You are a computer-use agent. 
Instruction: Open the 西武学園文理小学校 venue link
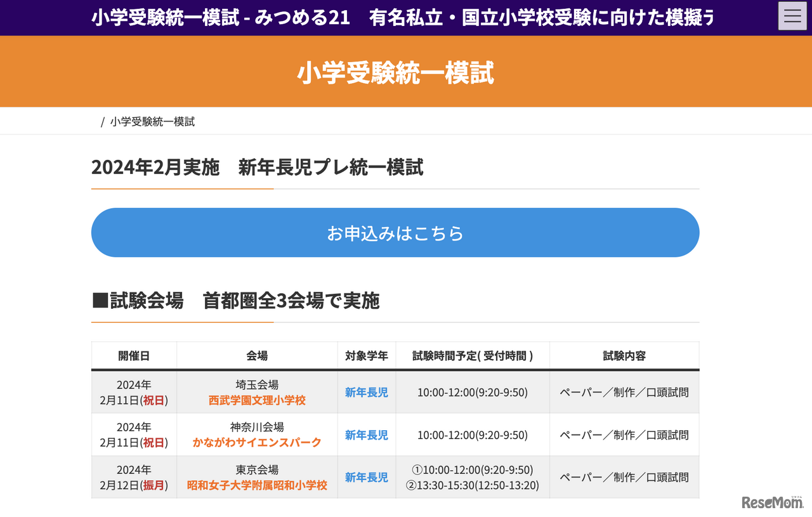pos(257,400)
